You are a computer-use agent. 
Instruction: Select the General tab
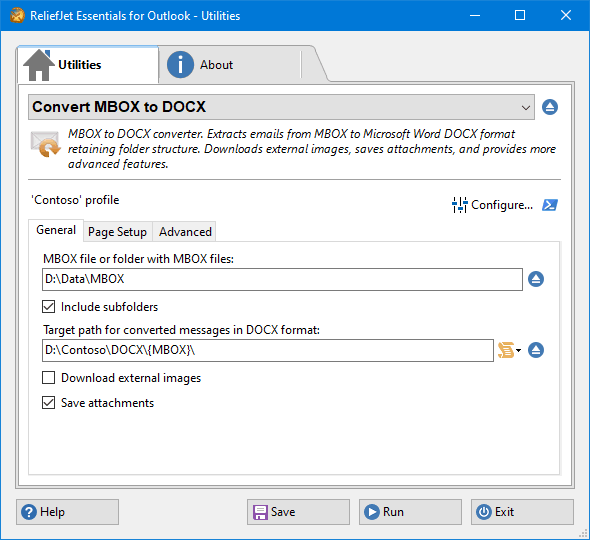56,230
